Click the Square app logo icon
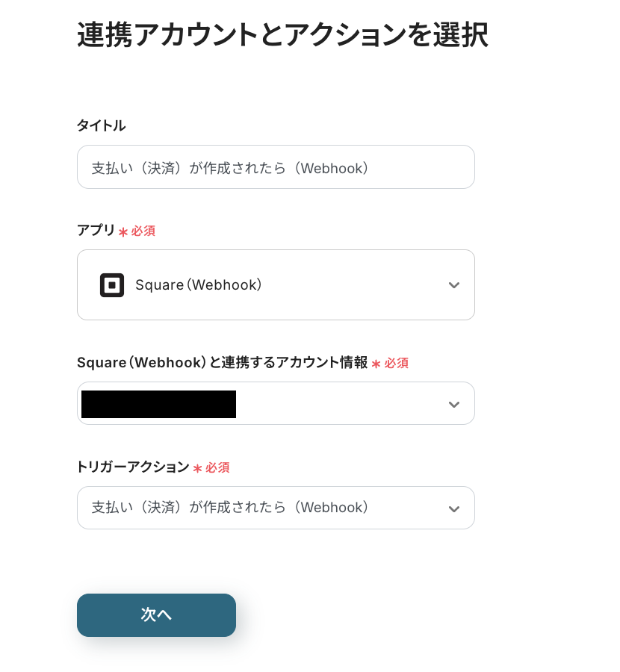The height and width of the screenshot is (672, 620). [x=112, y=285]
